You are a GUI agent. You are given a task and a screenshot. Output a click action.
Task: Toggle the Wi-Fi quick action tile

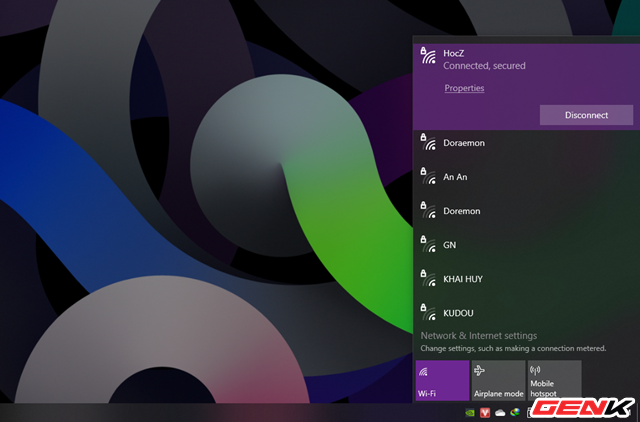442,380
